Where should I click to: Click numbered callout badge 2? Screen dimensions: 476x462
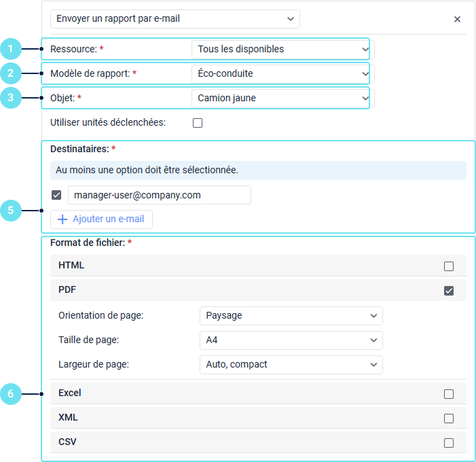(x=11, y=73)
